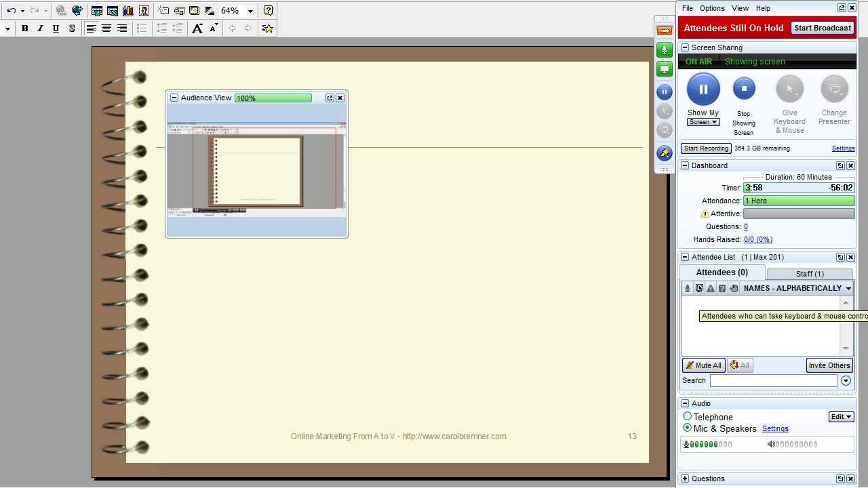The image size is (868, 488).
Task: Insert a chart using the bar chart icon
Action: click(128, 11)
